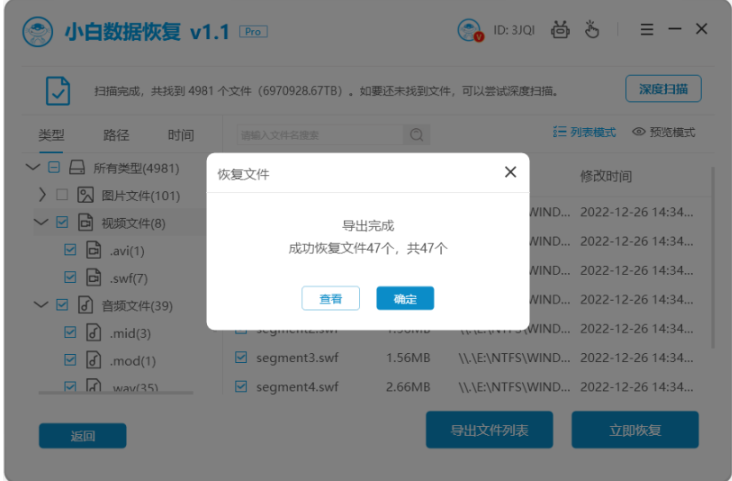This screenshot has height=481, width=732.
Task: Click the music file icon beside .mod(1)
Action: 93,360
